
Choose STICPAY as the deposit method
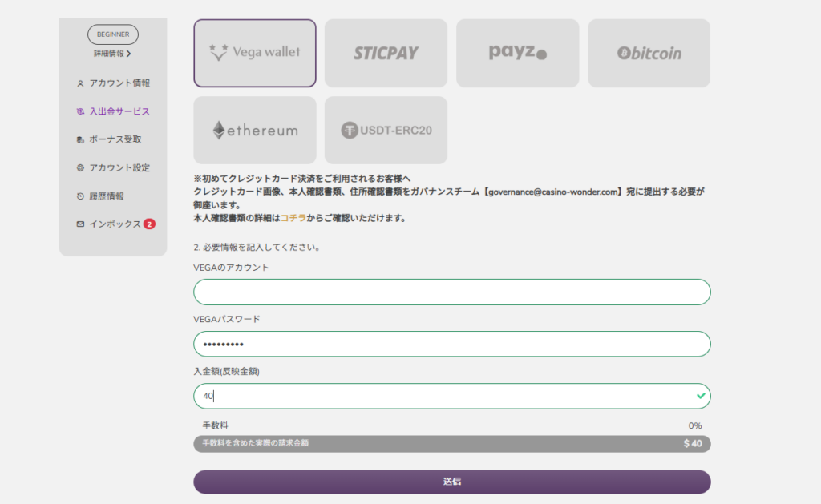pyautogui.click(x=386, y=54)
